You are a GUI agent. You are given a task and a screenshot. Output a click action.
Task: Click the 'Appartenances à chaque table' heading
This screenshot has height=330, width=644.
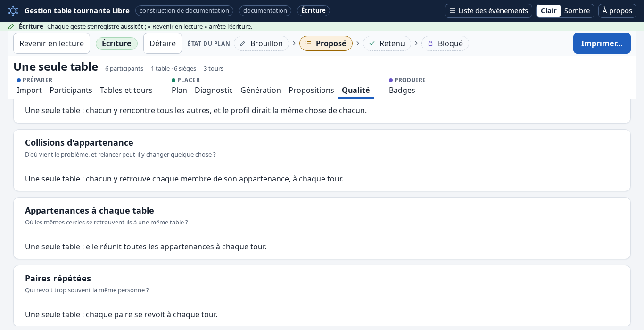pyautogui.click(x=90, y=210)
